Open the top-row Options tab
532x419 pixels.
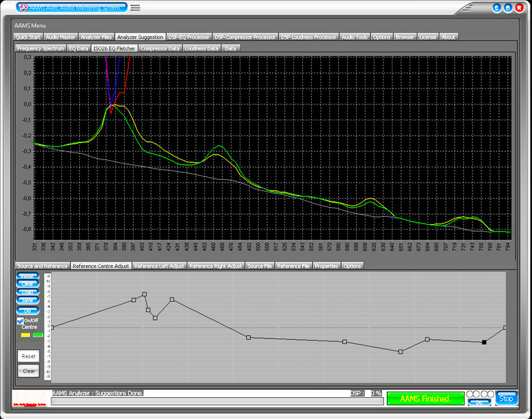click(382, 37)
